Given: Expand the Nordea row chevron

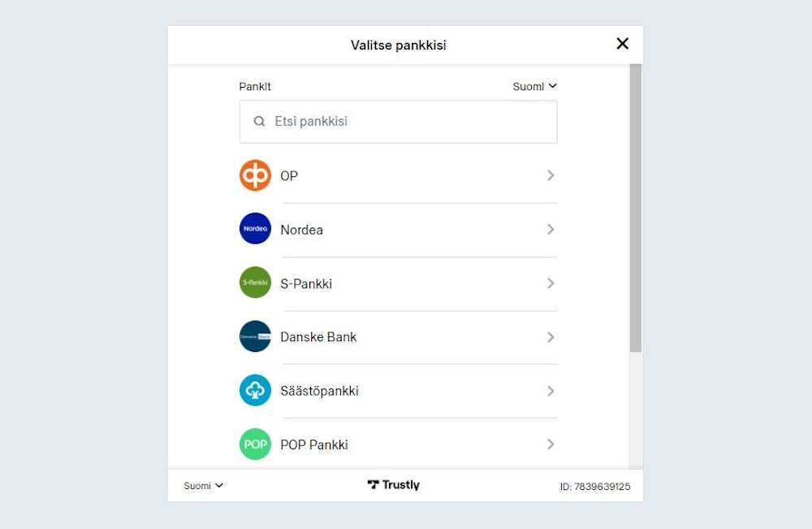Looking at the screenshot, I should (551, 229).
